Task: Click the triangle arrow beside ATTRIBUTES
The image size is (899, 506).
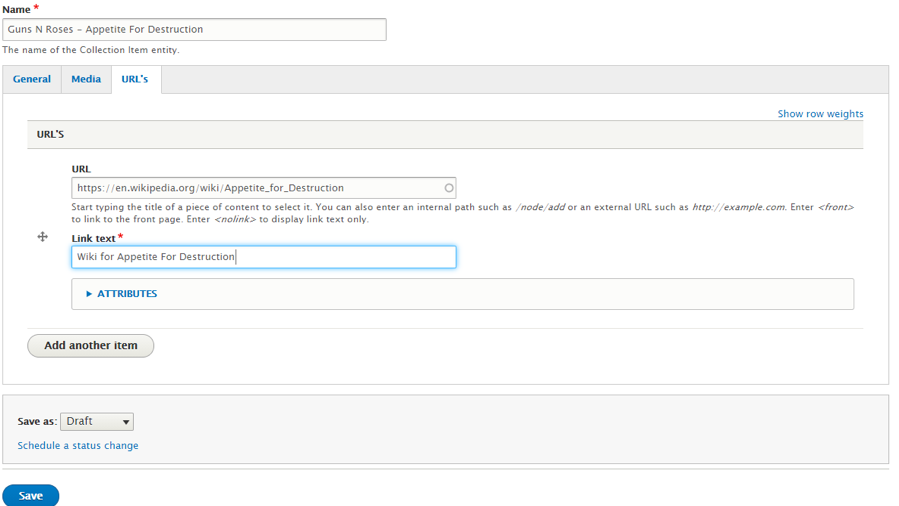Action: point(89,294)
